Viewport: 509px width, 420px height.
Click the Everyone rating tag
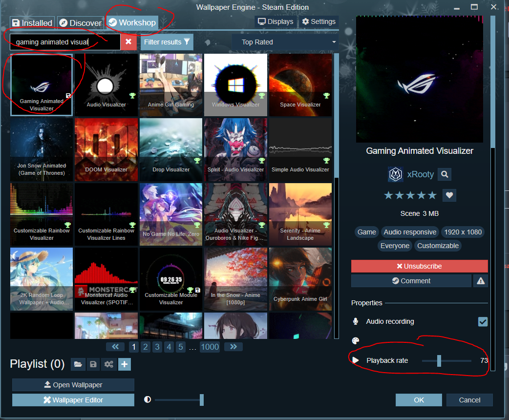point(395,246)
